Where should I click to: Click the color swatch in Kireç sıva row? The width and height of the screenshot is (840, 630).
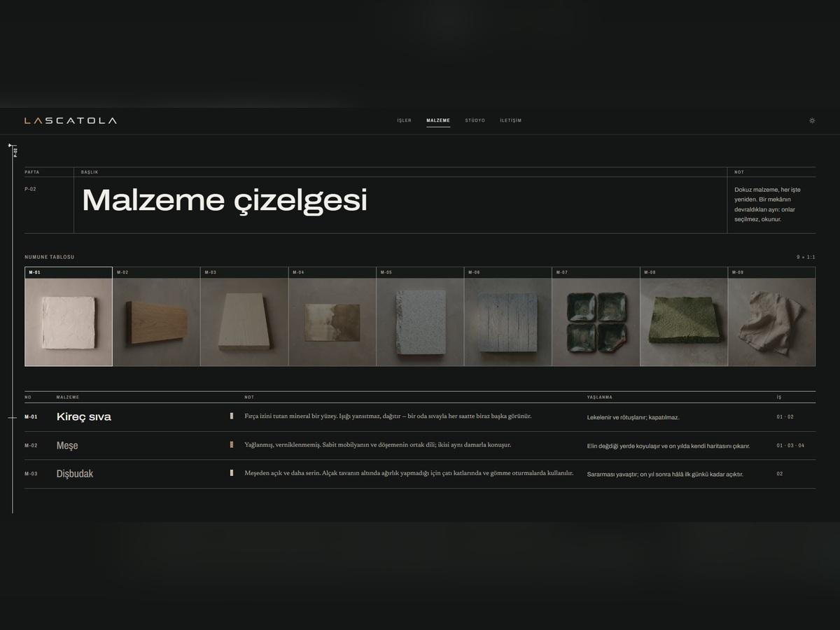point(232,416)
